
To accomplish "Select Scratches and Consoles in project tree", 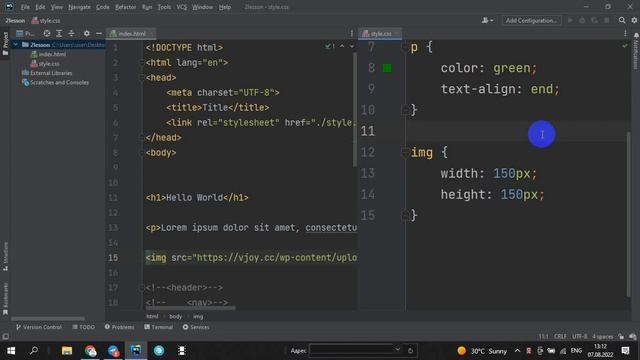I will click(55, 82).
